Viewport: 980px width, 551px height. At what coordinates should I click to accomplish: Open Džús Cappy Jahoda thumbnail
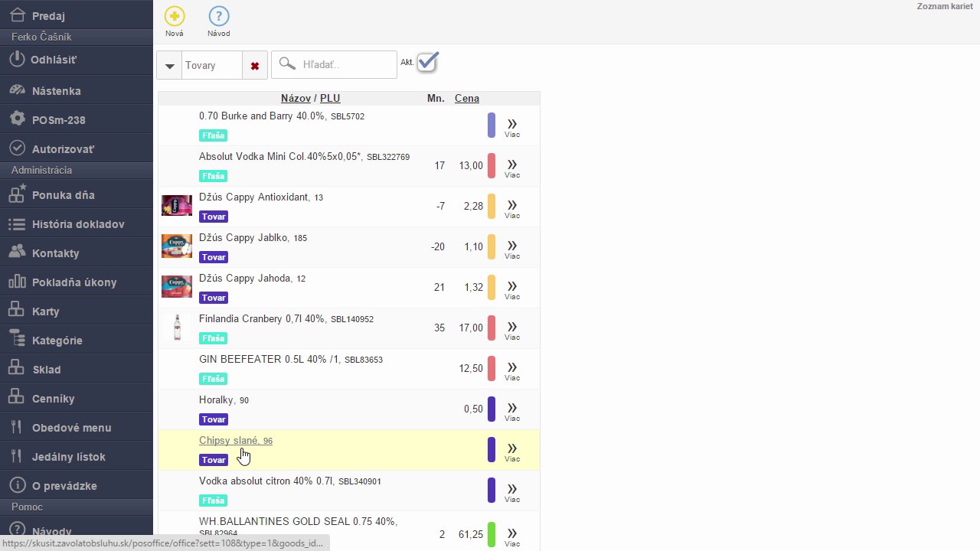coord(177,286)
